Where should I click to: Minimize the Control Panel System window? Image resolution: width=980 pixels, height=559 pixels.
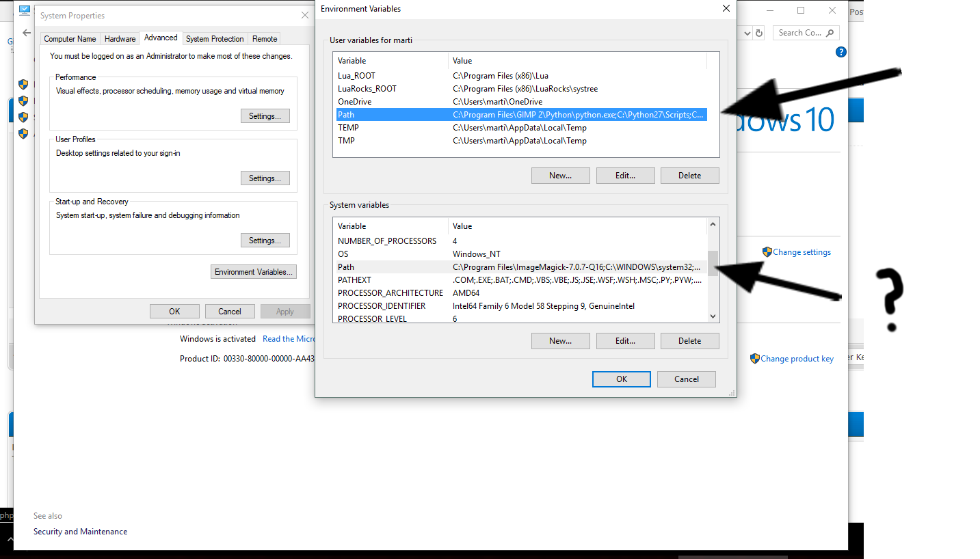tap(769, 10)
